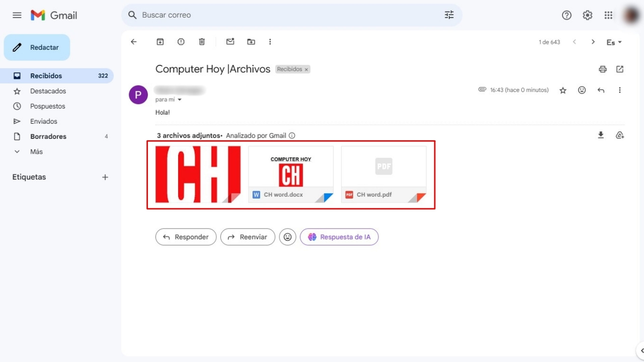Image resolution: width=644 pixels, height=362 pixels.
Task: Report this email as spam
Action: click(x=181, y=42)
